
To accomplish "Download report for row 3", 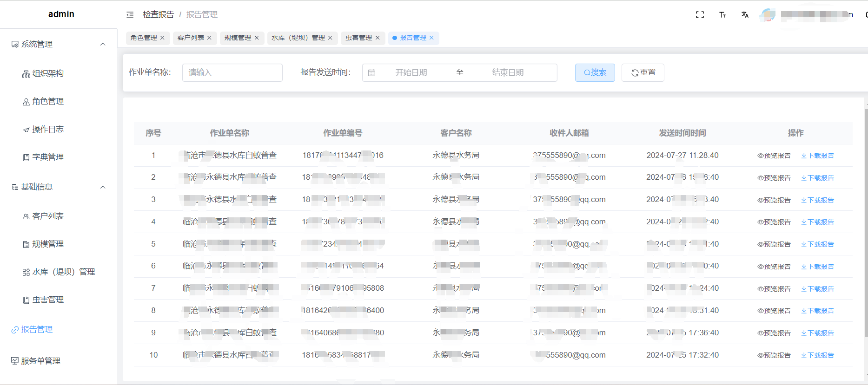I will [x=817, y=200].
